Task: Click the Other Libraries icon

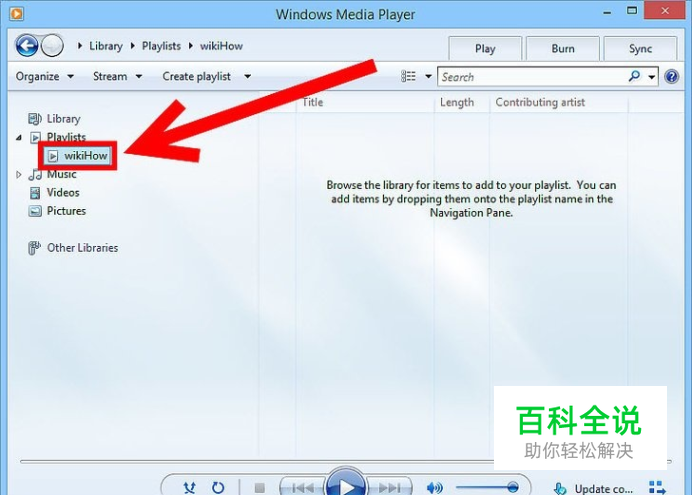Action: (34, 248)
